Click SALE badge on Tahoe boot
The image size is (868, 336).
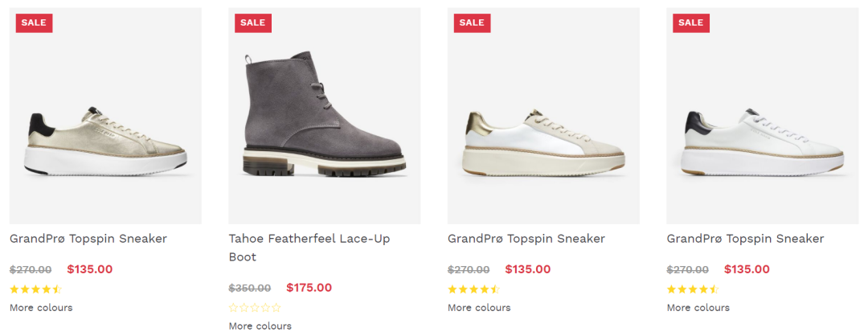[253, 23]
